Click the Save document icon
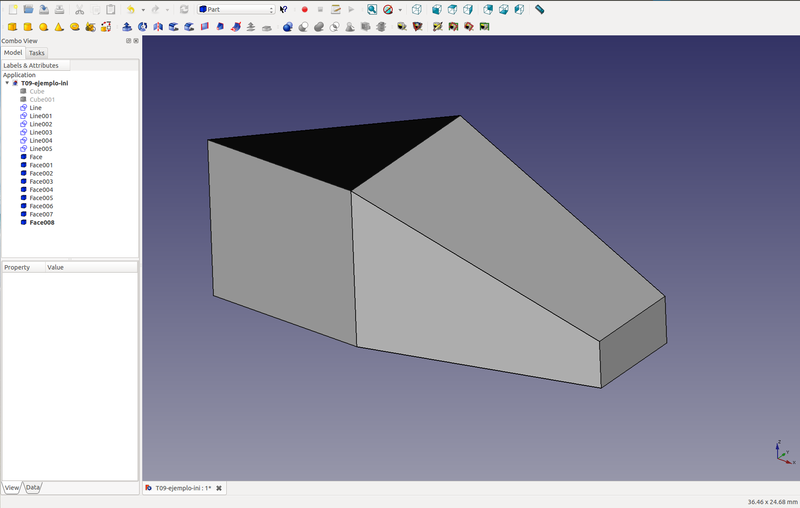The image size is (800, 508). pyautogui.click(x=44, y=9)
